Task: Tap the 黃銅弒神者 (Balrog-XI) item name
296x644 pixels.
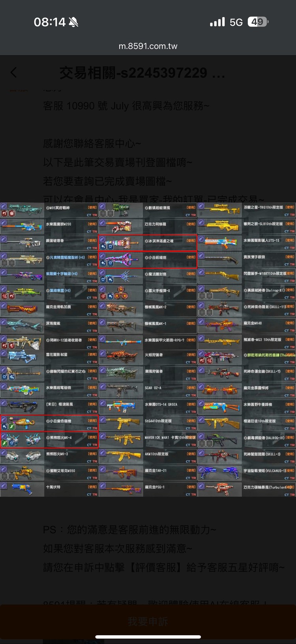Action: [264, 290]
